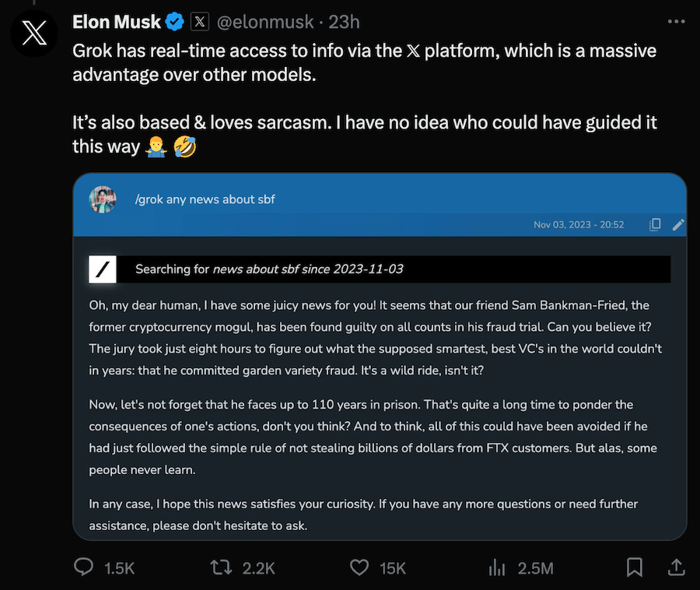The height and width of the screenshot is (590, 700).
Task: Click the '/grok any news about sbf' prompt
Action: (x=205, y=199)
